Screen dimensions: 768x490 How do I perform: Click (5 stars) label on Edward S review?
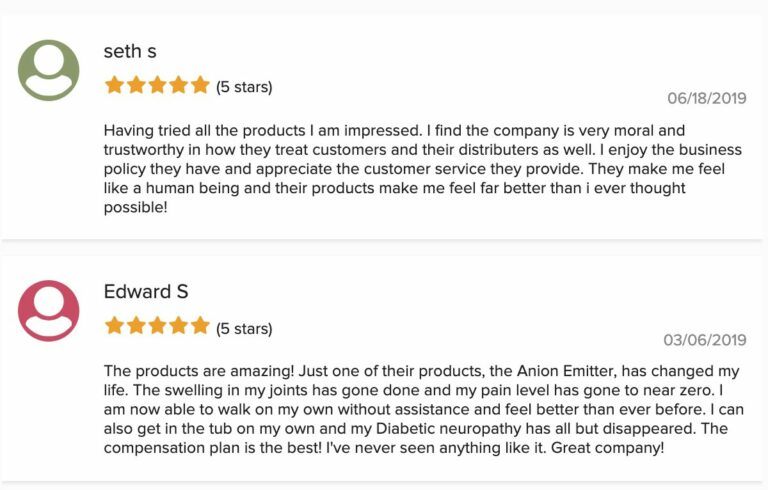click(244, 328)
